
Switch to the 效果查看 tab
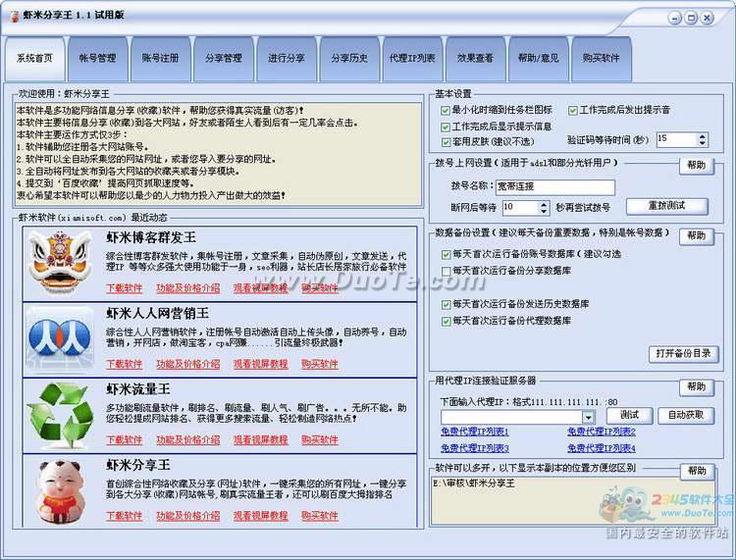[475, 58]
